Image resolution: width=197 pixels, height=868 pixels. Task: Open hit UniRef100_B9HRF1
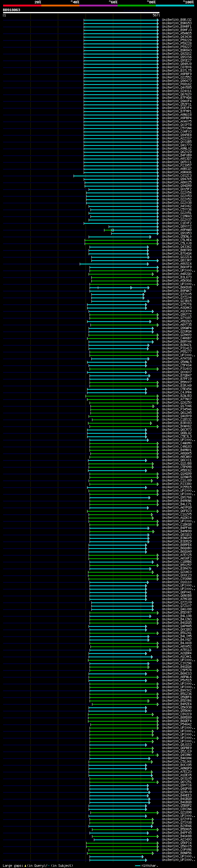(x=177, y=26)
